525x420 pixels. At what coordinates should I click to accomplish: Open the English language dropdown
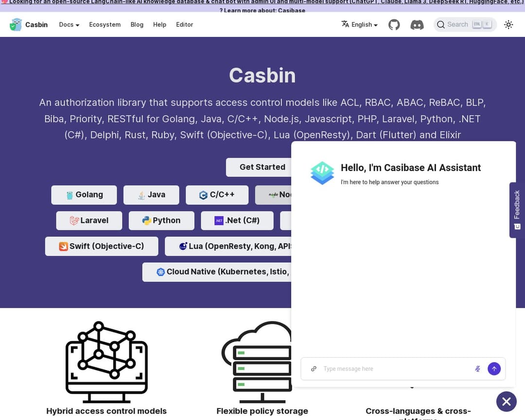tap(360, 25)
